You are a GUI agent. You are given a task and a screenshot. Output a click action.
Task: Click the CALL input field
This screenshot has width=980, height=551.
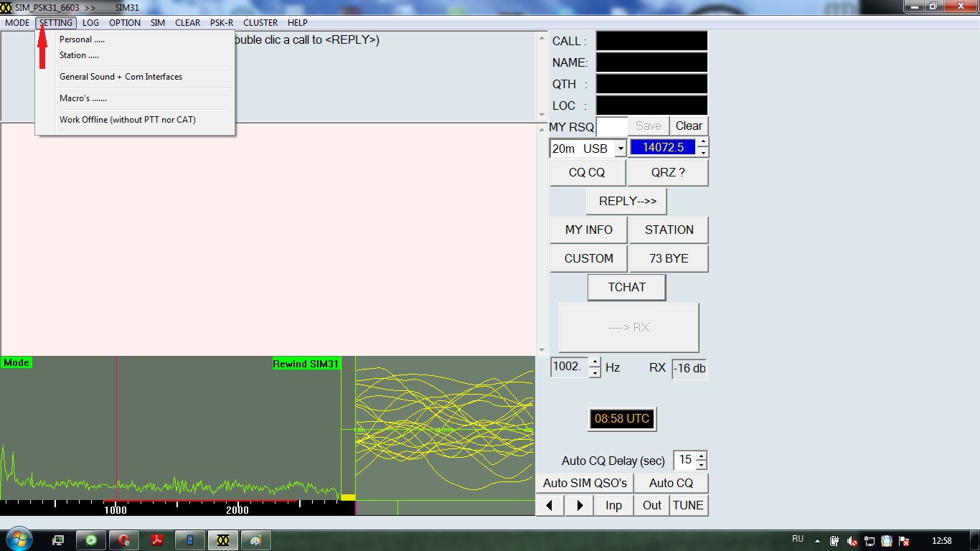(651, 41)
